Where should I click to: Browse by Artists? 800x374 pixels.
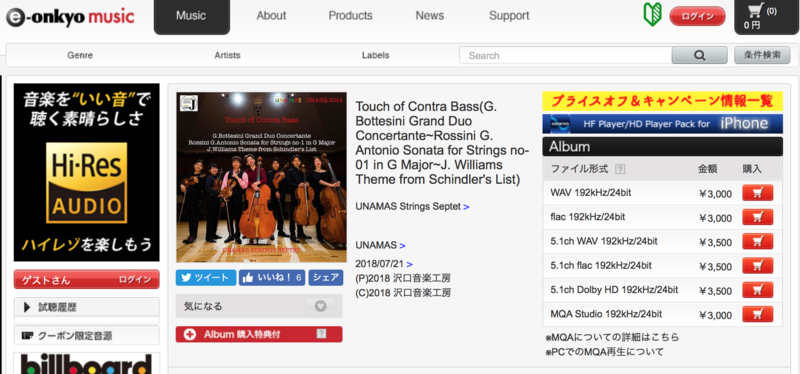click(x=228, y=55)
